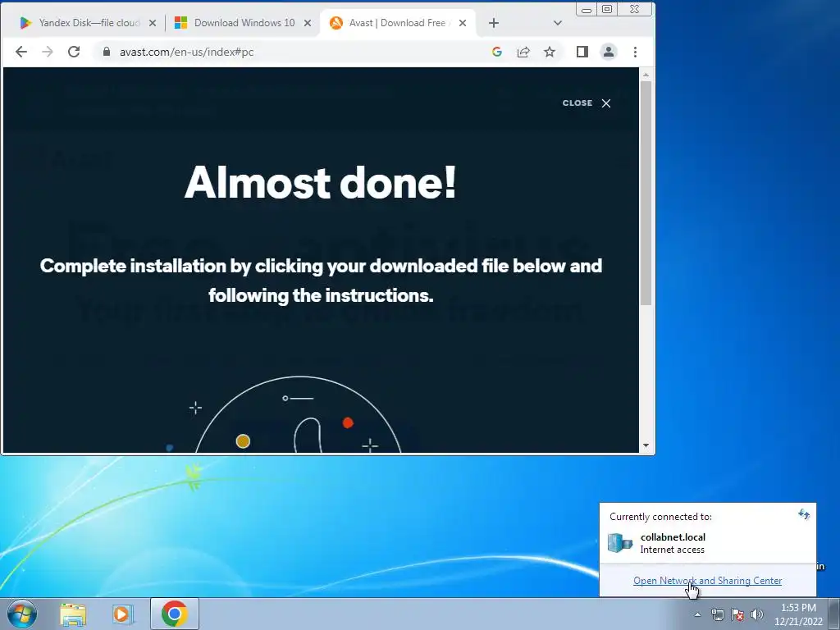The width and height of the screenshot is (840, 630).
Task: Share this page via share icon
Action: pyautogui.click(x=523, y=52)
